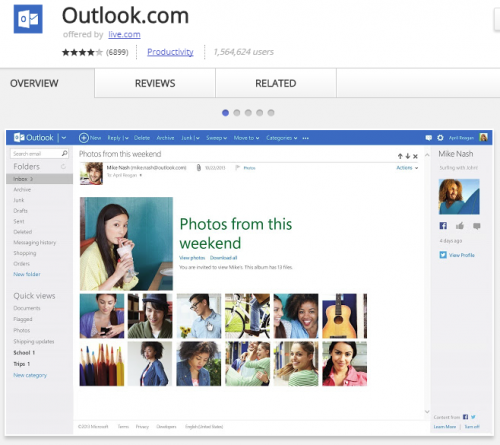Click the Facebook icon under Mike Nash photo
This screenshot has height=445, width=500.
point(443,226)
